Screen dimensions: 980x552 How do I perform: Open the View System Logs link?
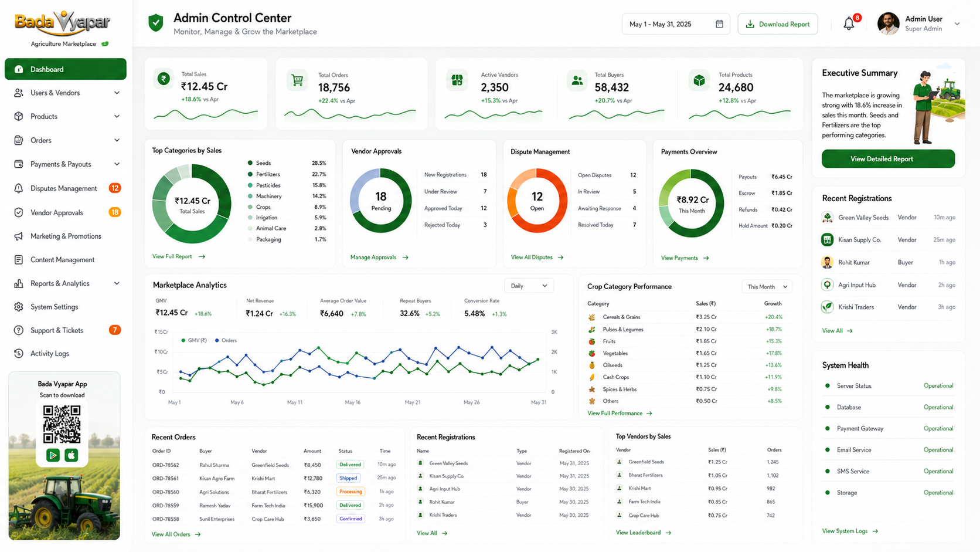(x=850, y=531)
